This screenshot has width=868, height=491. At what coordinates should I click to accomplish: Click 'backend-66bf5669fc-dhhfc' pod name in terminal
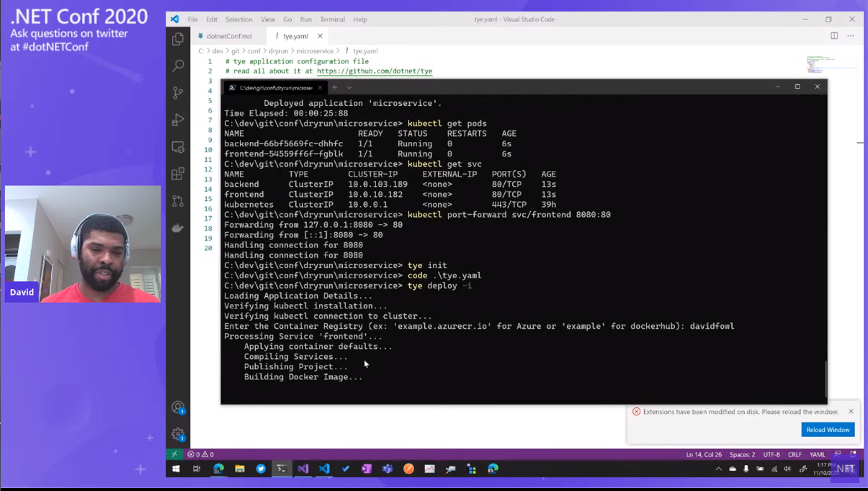[x=284, y=143]
